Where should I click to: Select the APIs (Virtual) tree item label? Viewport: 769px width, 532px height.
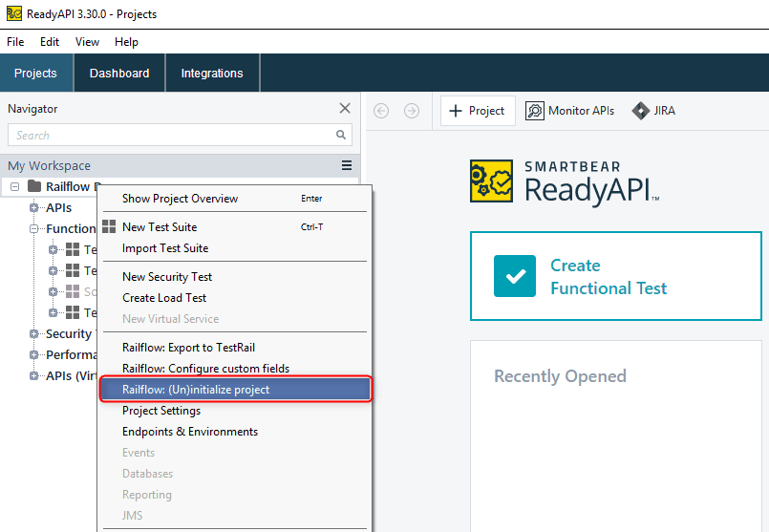pyautogui.click(x=71, y=376)
